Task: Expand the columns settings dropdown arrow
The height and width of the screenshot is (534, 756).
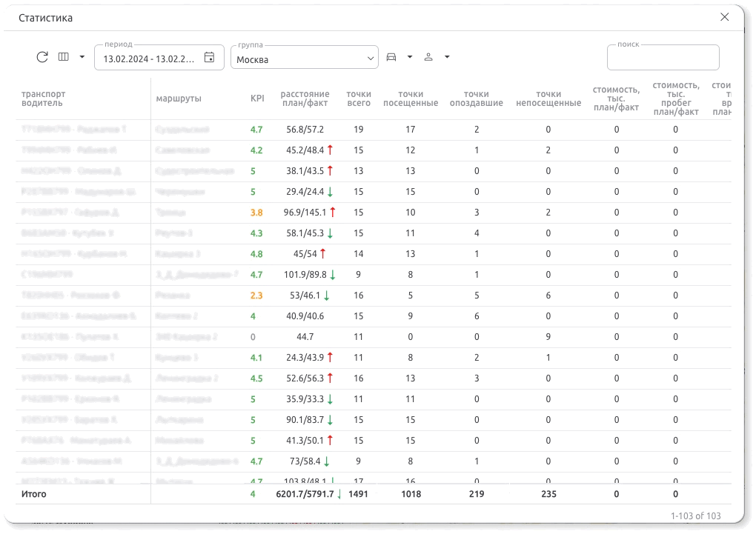Action: (x=82, y=57)
